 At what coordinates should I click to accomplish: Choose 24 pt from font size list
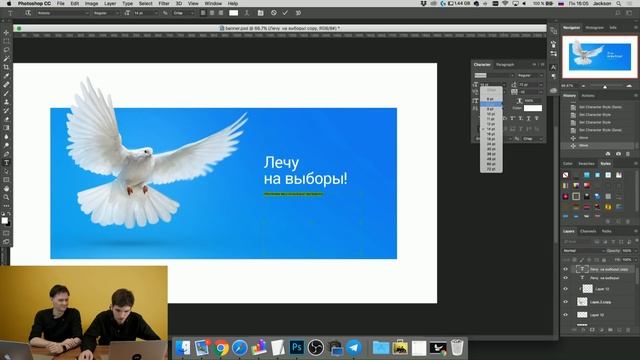pyautogui.click(x=491, y=144)
